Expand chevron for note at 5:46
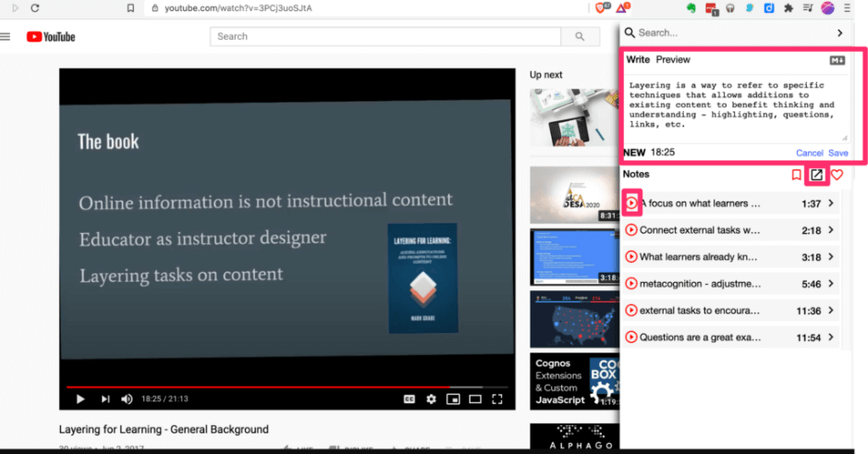The width and height of the screenshot is (868, 454). [x=831, y=284]
